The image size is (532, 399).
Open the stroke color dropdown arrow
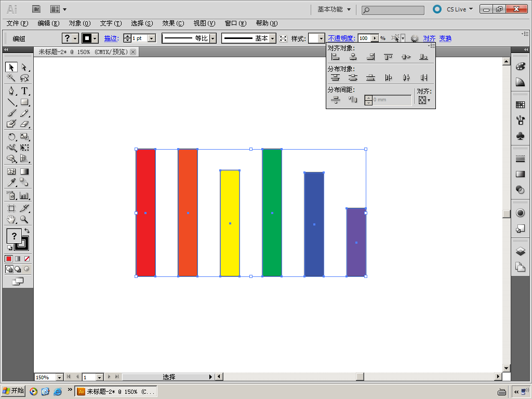pyautogui.click(x=96, y=38)
